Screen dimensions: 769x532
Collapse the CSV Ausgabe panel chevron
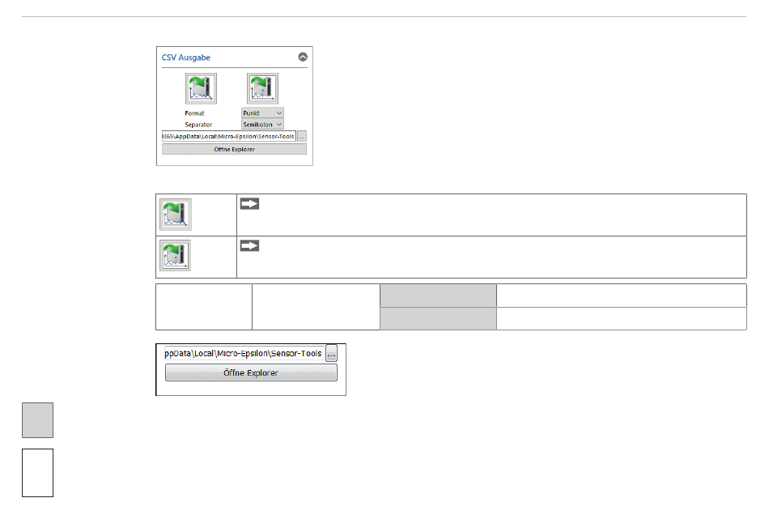303,57
